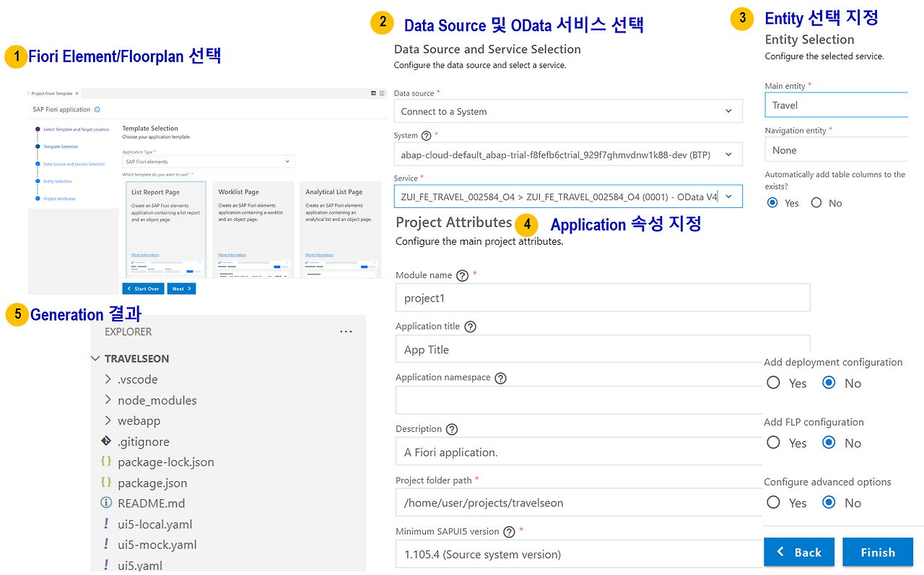The width and height of the screenshot is (924, 575).
Task: Select the .gitignore file git icon
Action: tap(105, 441)
